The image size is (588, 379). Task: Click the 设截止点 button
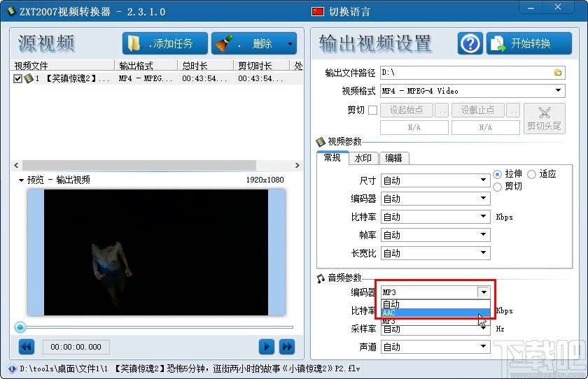(x=477, y=110)
